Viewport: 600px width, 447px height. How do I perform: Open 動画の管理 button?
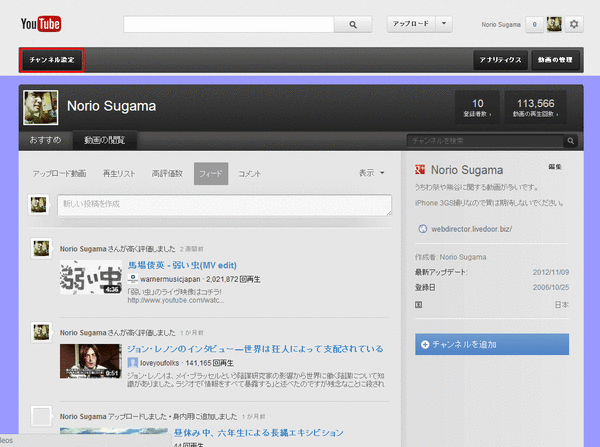555,60
